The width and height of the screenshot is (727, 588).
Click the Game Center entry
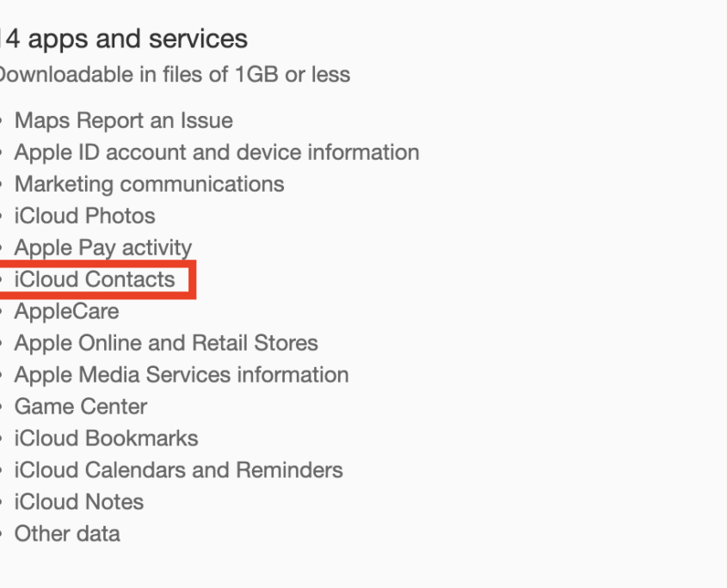pos(81,407)
